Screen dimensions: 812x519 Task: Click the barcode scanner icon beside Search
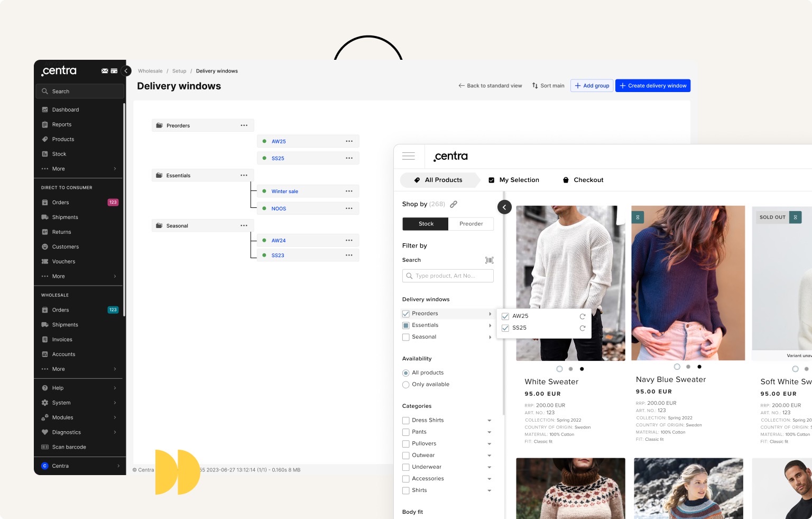[489, 260]
